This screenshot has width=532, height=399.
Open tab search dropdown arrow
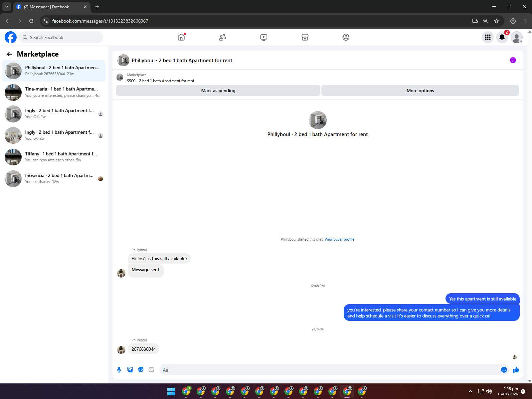6,7
